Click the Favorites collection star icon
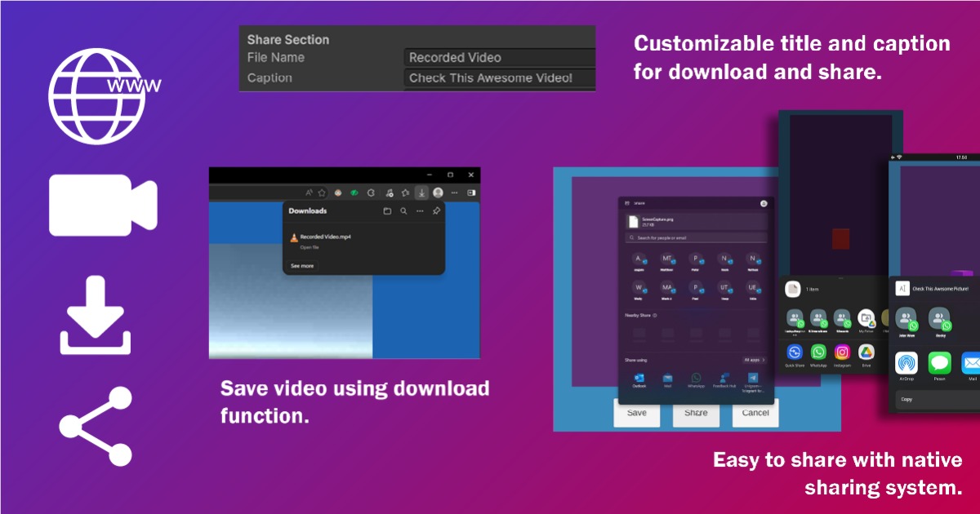The width and height of the screenshot is (980, 514). tap(405, 193)
